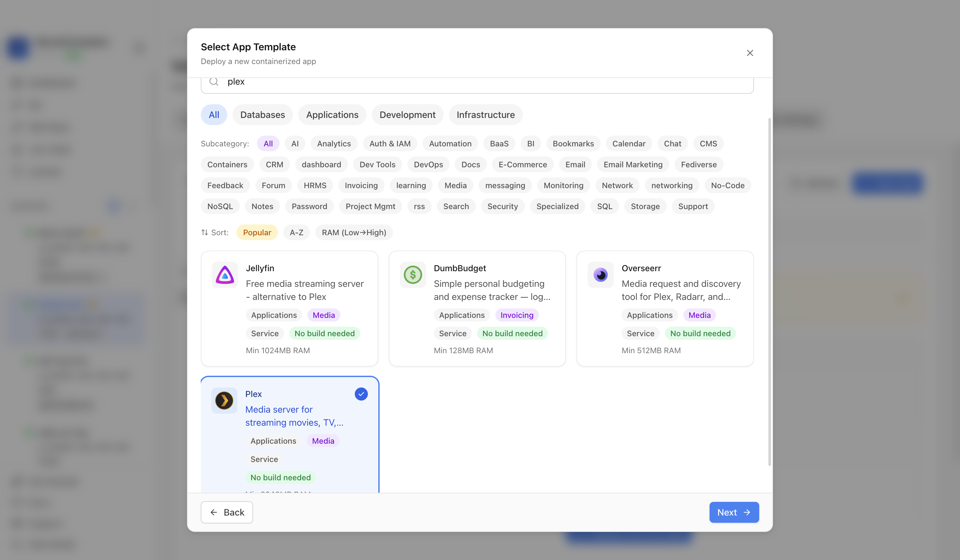The height and width of the screenshot is (560, 960).
Task: Filter by CMS subcategory
Action: click(708, 143)
